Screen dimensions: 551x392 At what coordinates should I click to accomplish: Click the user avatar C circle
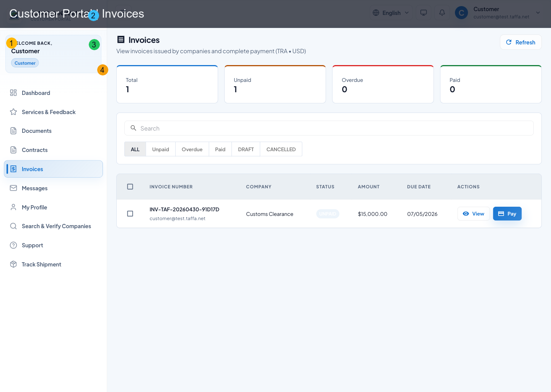point(461,13)
